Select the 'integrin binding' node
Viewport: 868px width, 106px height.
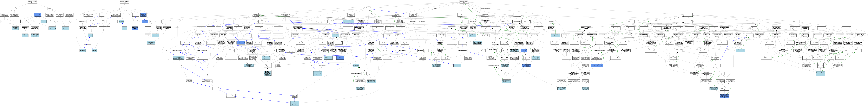[x=52, y=28]
